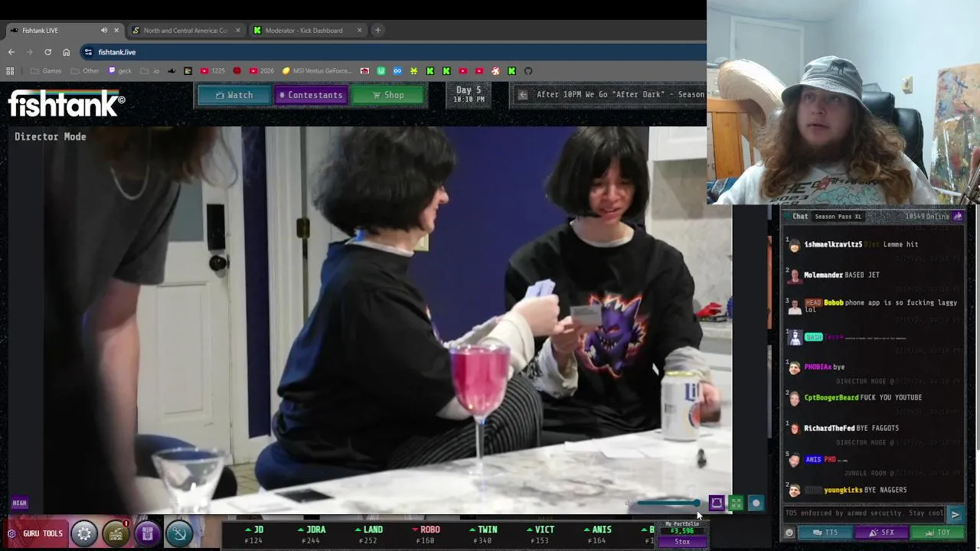Open the Games bookmark folder
980x551 pixels.
click(x=46, y=71)
